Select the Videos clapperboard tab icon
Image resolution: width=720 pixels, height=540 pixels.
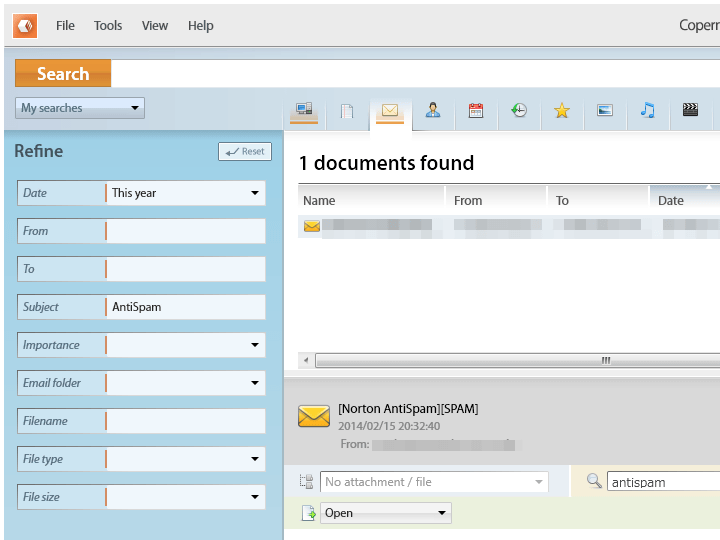pos(690,110)
